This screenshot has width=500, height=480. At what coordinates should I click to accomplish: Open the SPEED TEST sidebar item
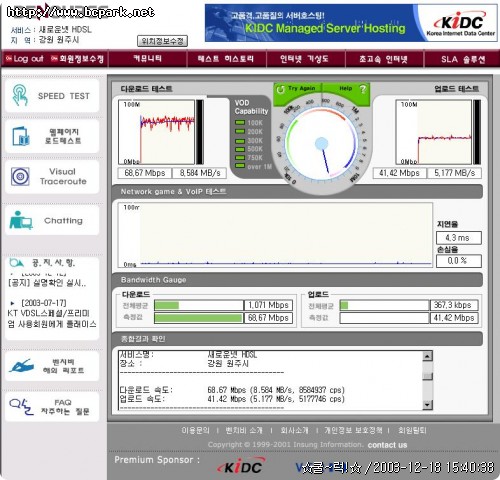52,96
